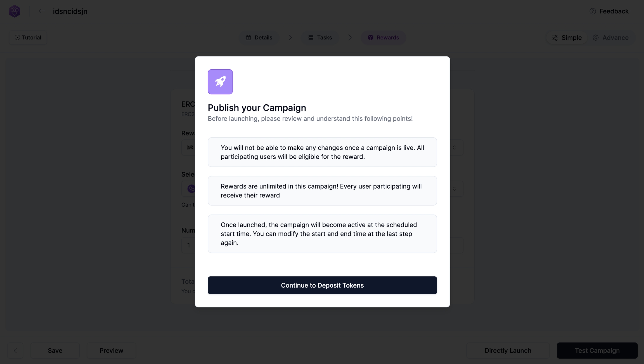
Task: Click the Details building icon
Action: [x=248, y=37]
